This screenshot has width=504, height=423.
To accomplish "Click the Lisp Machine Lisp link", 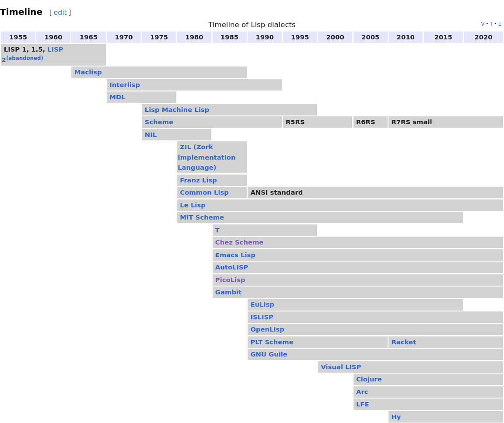I will coord(177,110).
